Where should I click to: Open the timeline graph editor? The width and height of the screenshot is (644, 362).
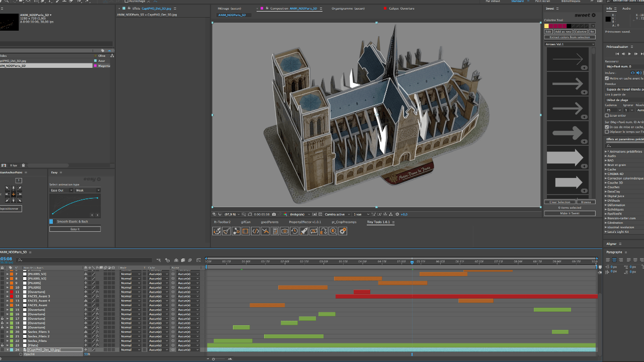tap(199, 260)
